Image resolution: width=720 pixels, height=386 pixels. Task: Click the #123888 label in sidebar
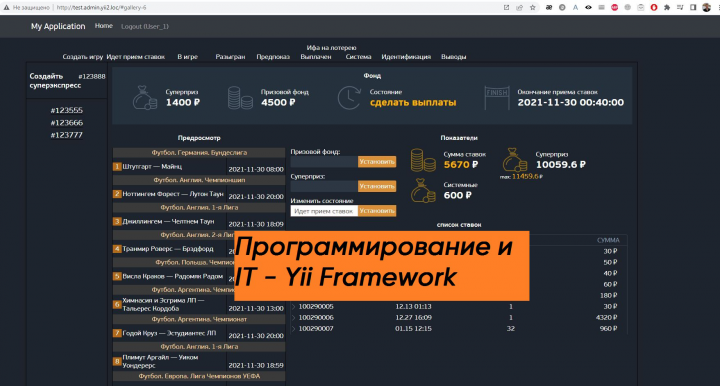[92, 77]
